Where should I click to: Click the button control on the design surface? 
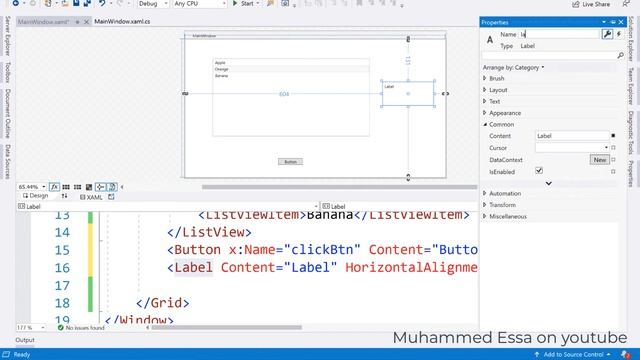290,162
